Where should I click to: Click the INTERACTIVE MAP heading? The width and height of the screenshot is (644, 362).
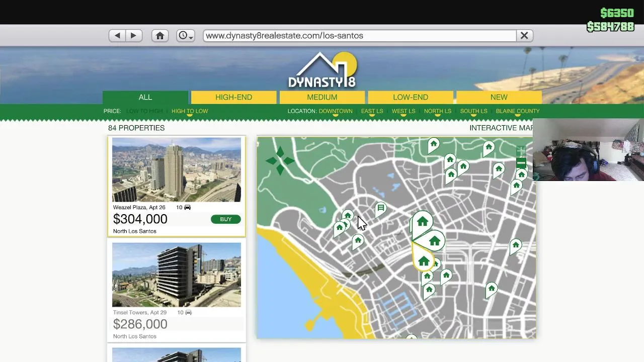[x=501, y=128]
